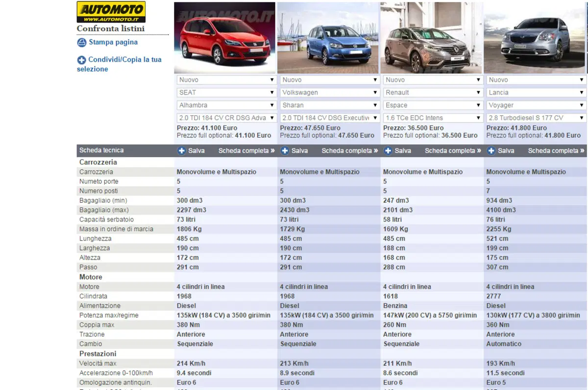Screen dimensions: 588x390
Task: Click the Volkswagen price text 47.650 Euro
Action: coord(322,128)
